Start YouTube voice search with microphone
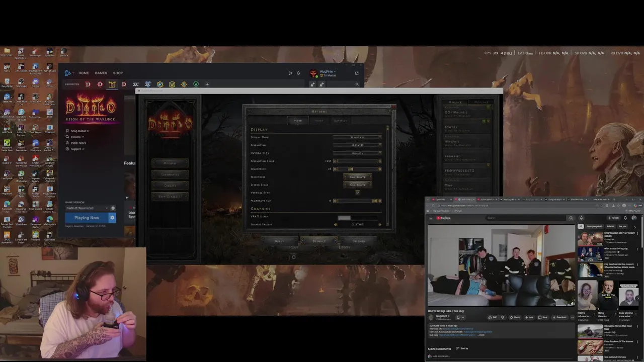 click(x=581, y=218)
